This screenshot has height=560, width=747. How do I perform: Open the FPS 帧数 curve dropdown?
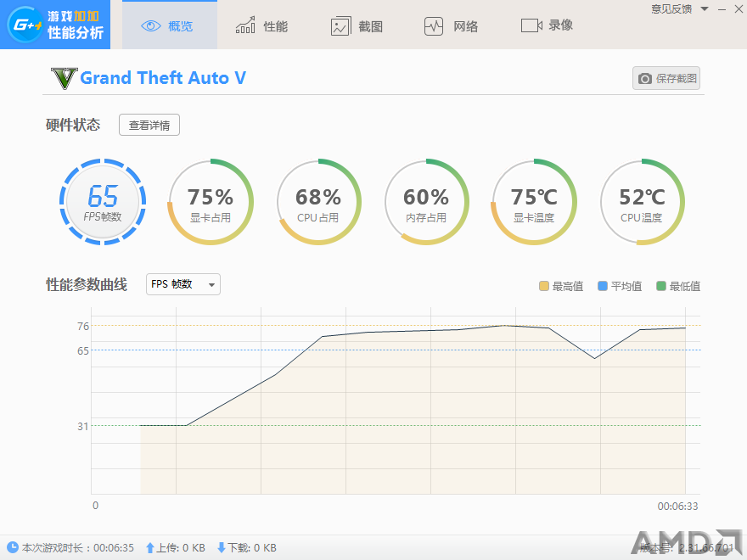click(183, 284)
